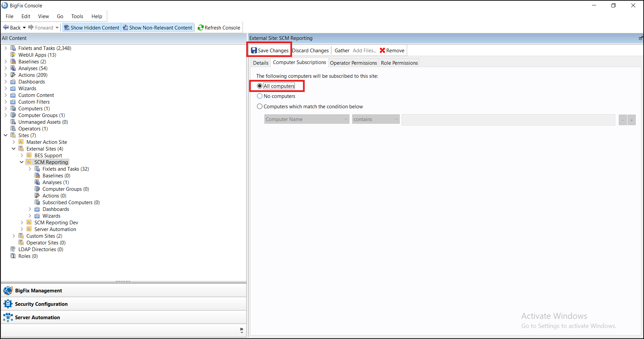Click the Operators (1) icon
The width and height of the screenshot is (644, 339).
click(x=13, y=128)
